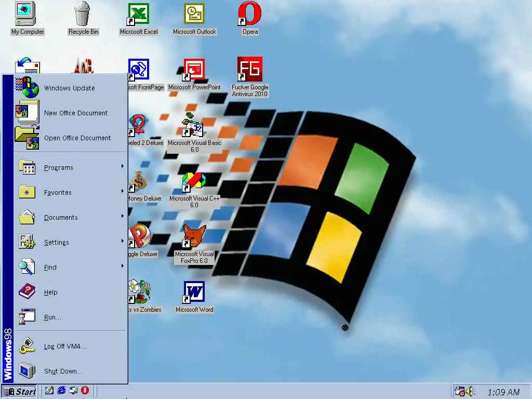
Task: Click the Google Antivirus 2010 FG icon
Action: (249, 69)
